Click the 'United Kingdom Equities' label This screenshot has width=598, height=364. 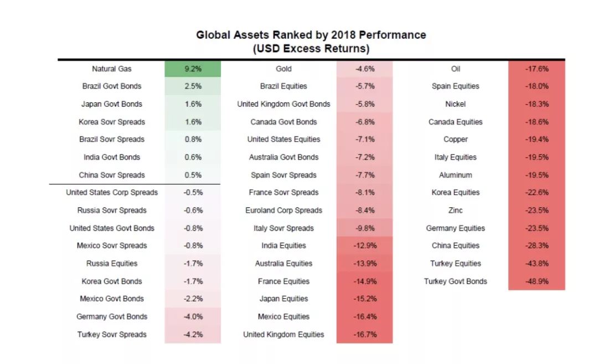tap(283, 334)
